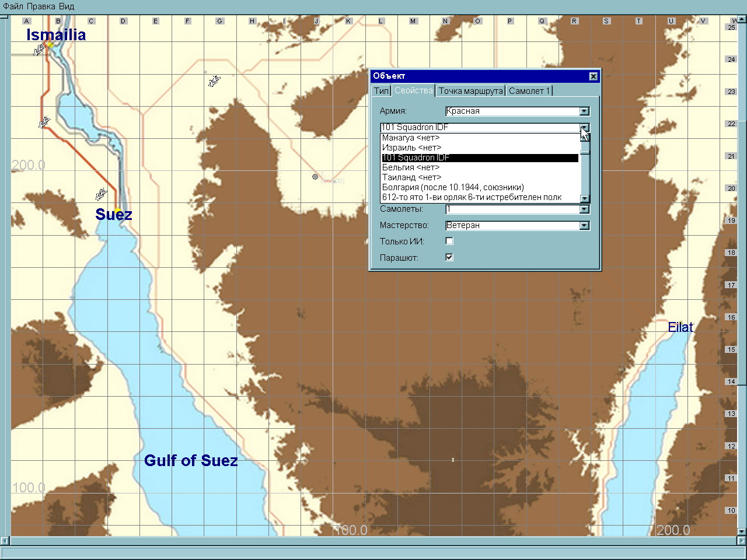This screenshot has height=560, width=747.
Task: Click grid row number 20
Action: tap(731, 188)
